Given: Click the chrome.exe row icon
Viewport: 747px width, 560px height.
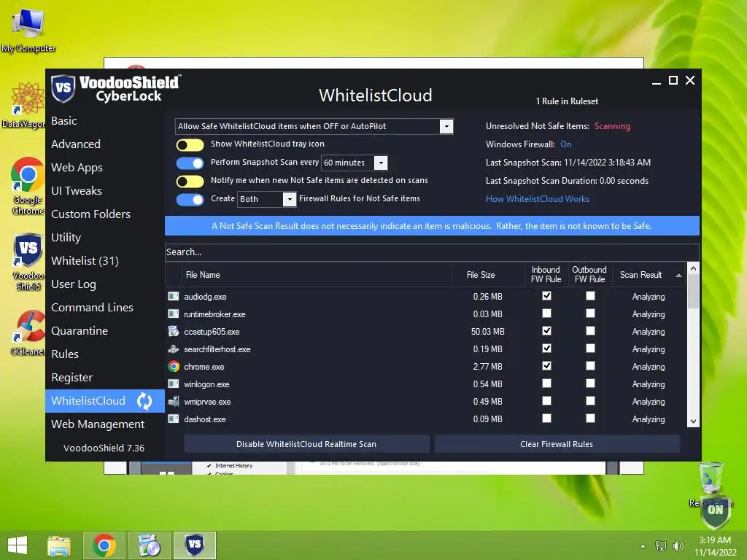Looking at the screenshot, I should point(174,366).
